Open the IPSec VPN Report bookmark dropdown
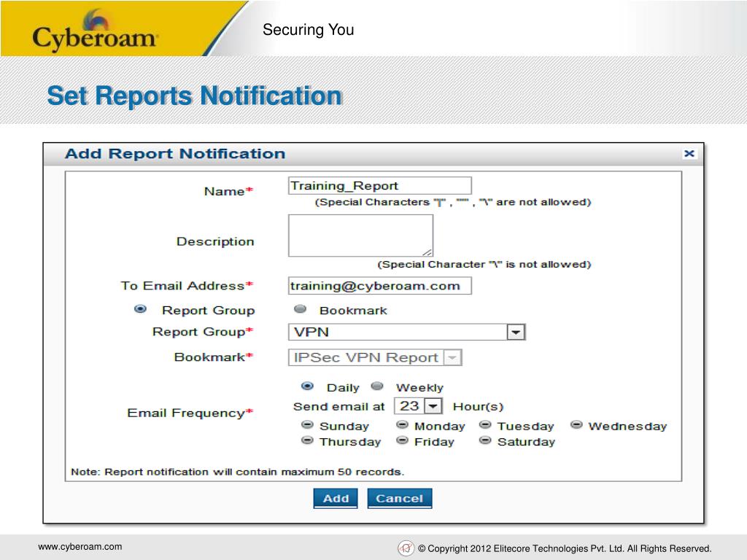This screenshot has width=747, height=560. click(375, 357)
